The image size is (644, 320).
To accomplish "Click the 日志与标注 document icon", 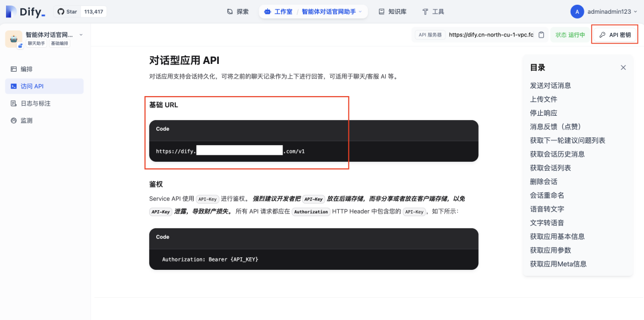I will coord(14,103).
